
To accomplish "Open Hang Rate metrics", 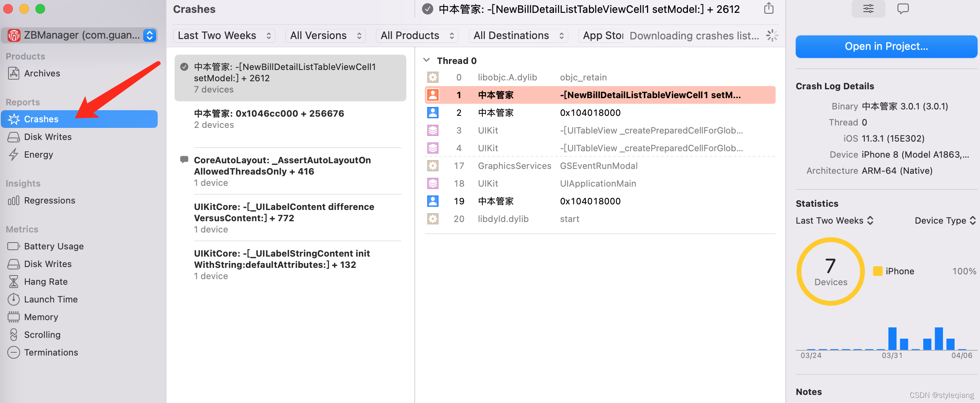I will [46, 282].
